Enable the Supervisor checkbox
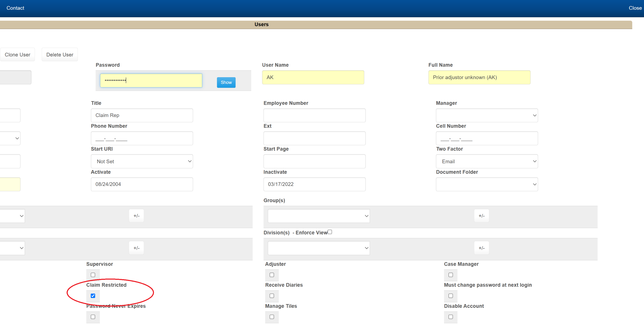Screen dimensions: 644x324 click(x=93, y=275)
